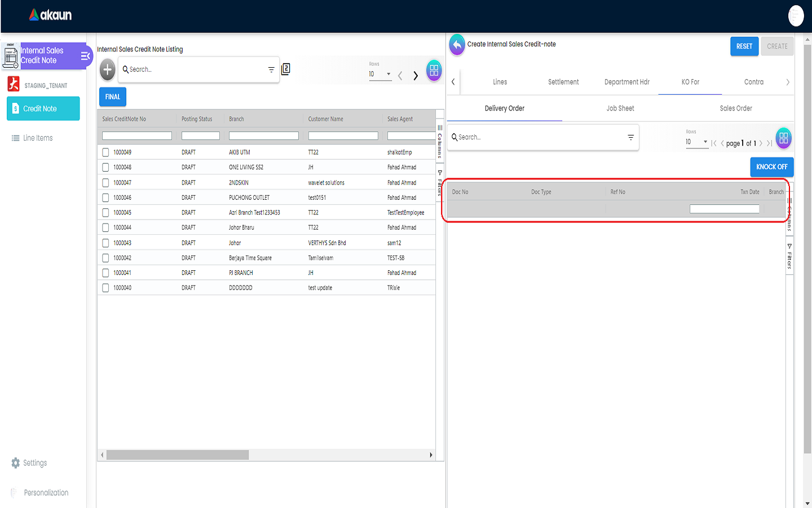Image resolution: width=812 pixels, height=508 pixels.
Task: Tick checkbox for credit note 1000049
Action: 105,152
